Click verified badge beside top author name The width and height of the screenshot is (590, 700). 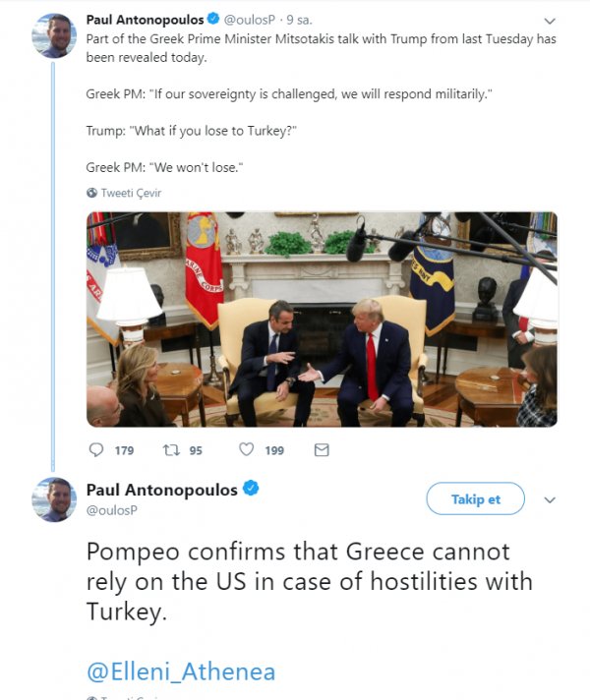click(x=214, y=19)
